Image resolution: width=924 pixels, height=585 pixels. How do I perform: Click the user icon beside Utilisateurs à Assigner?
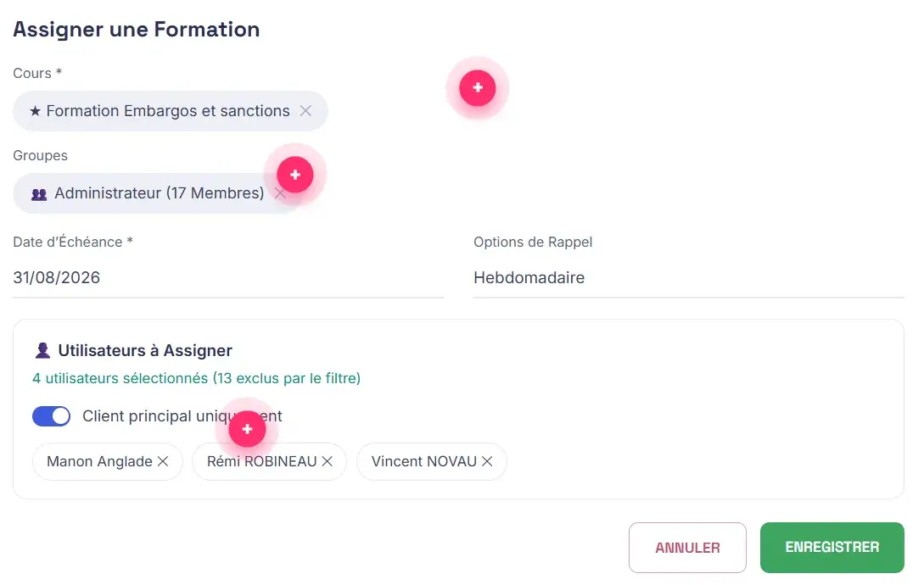pos(42,350)
